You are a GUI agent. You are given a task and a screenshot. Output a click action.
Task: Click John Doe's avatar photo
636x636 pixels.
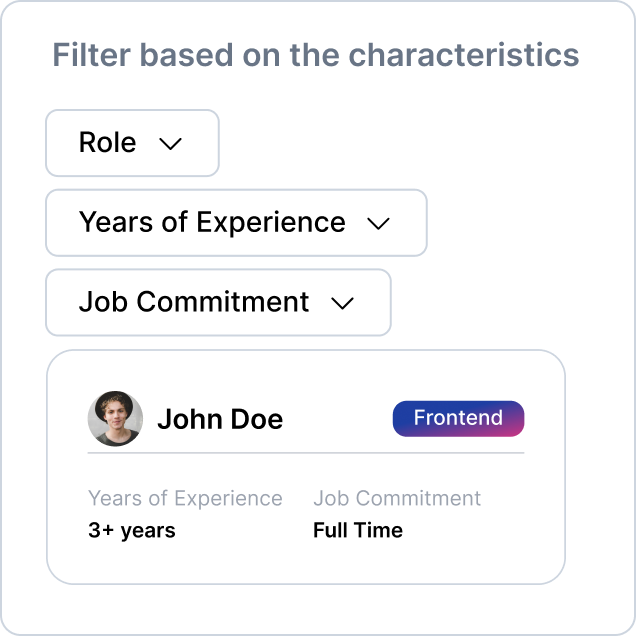tap(115, 419)
